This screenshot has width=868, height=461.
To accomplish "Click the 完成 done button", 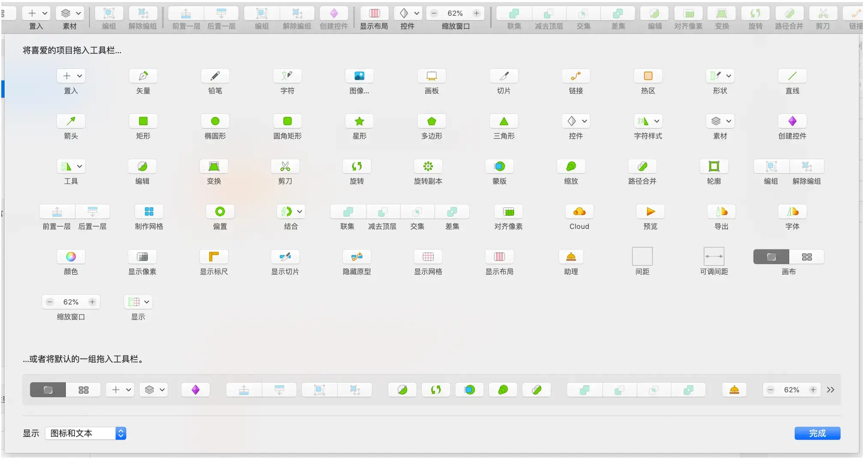I will [817, 433].
